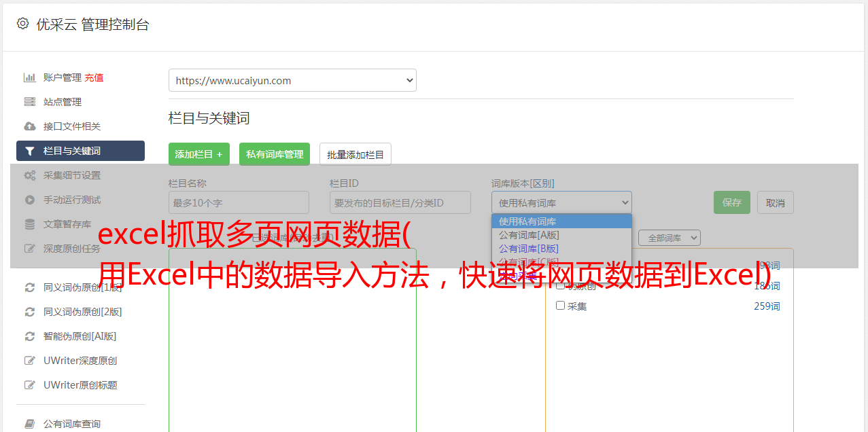The width and height of the screenshot is (868, 432).
Task: Click the 栏目名称 input field
Action: point(239,202)
